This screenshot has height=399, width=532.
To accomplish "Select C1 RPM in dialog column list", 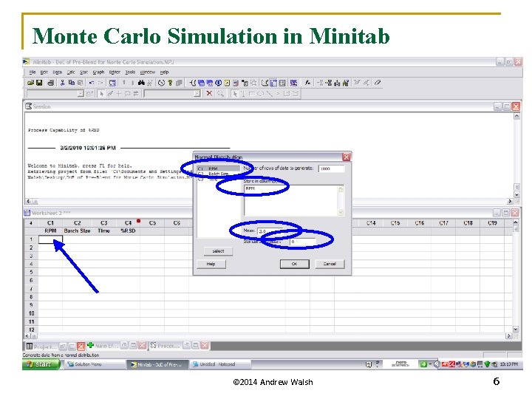I will click(218, 168).
